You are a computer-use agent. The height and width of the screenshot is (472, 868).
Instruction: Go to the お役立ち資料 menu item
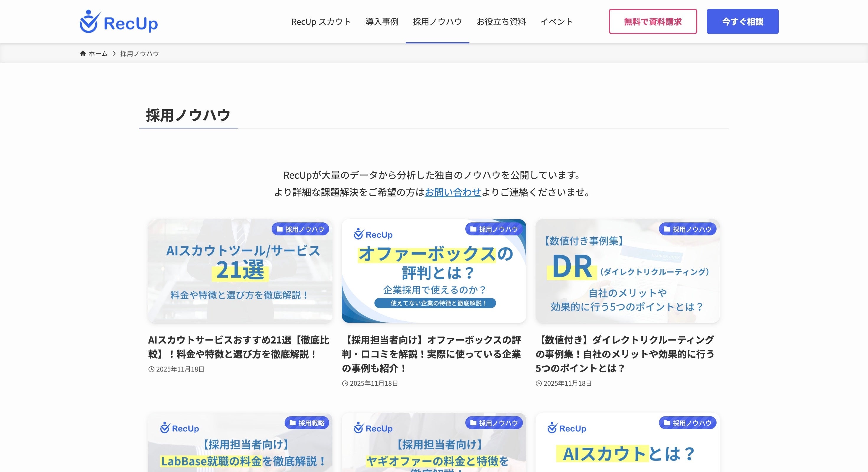pyautogui.click(x=501, y=22)
